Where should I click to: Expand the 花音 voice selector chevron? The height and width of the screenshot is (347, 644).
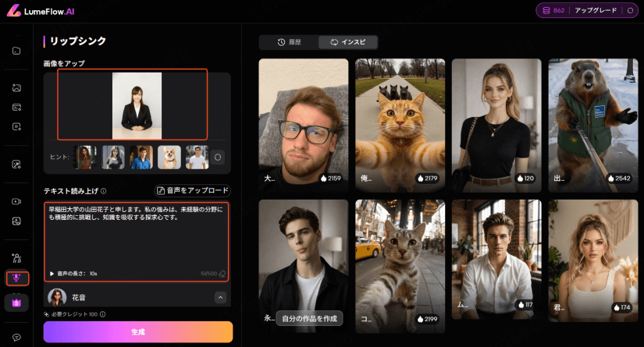coord(220,297)
